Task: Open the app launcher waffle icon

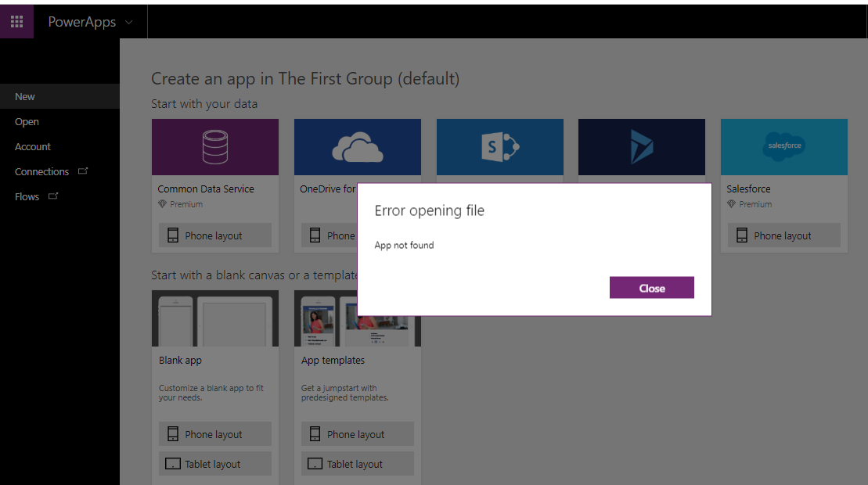Action: [16, 22]
